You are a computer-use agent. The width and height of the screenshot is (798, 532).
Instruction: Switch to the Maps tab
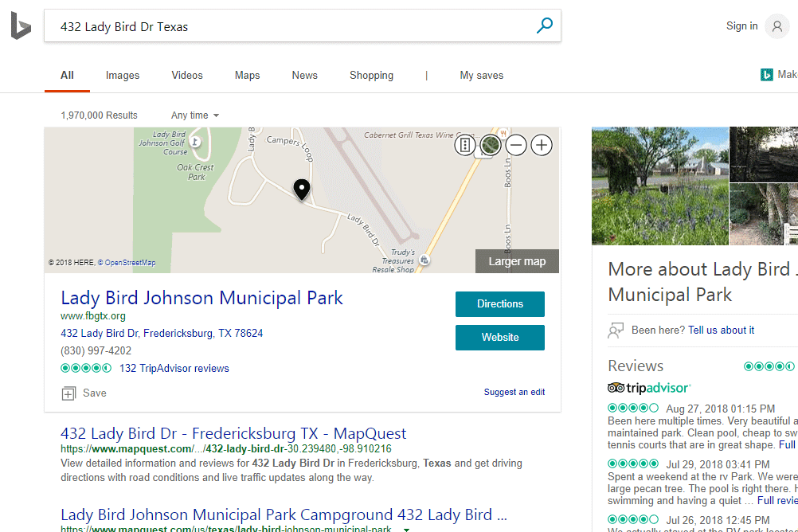point(247,76)
